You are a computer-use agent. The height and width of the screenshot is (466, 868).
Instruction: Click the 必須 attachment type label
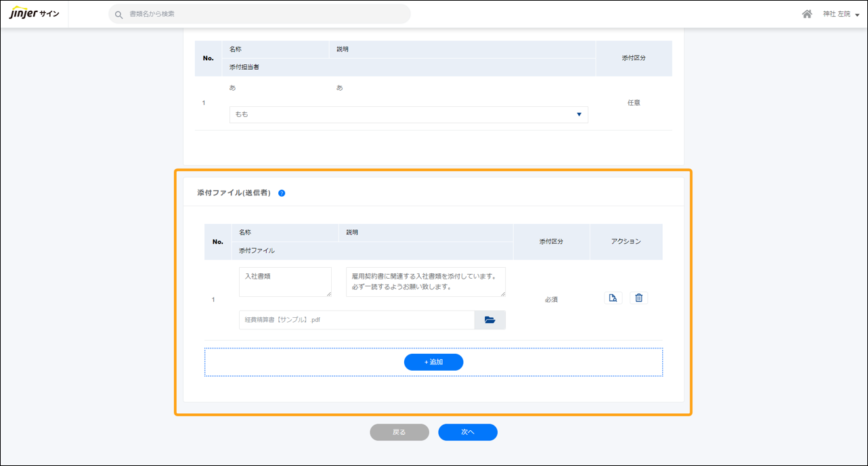coord(551,300)
